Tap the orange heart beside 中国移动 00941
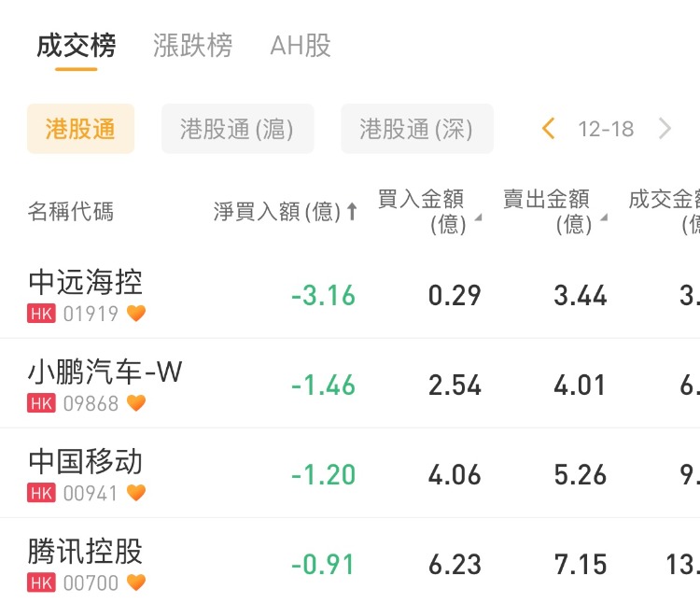700x603 pixels. tap(136, 493)
